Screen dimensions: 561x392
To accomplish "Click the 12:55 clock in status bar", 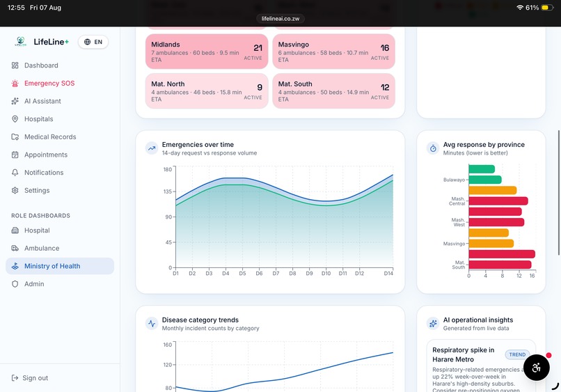I will (16, 8).
